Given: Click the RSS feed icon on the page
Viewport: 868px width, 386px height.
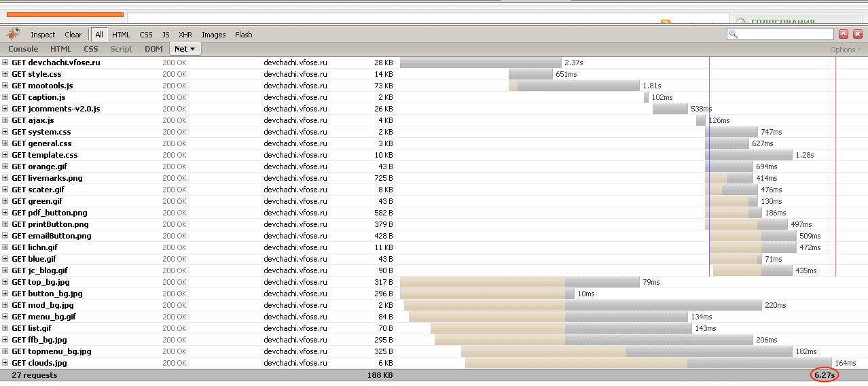Looking at the screenshot, I should 666,23.
